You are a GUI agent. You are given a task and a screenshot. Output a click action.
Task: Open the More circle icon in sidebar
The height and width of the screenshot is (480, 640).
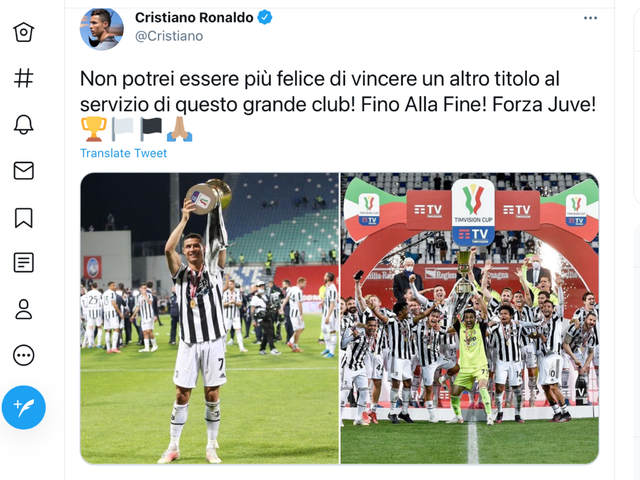(24, 355)
